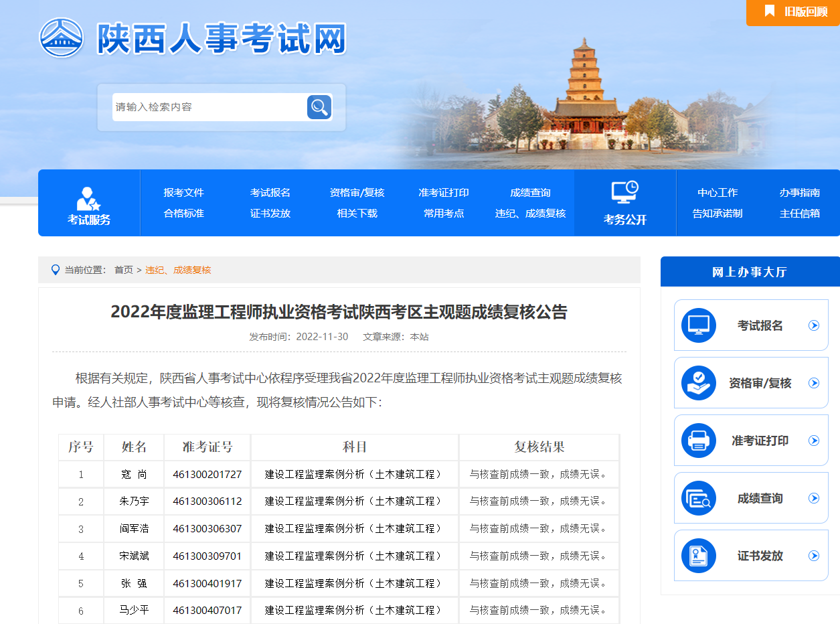The width and height of the screenshot is (840, 624).
Task: Click the 成绩查询 sidebar search icon
Action: click(x=698, y=498)
